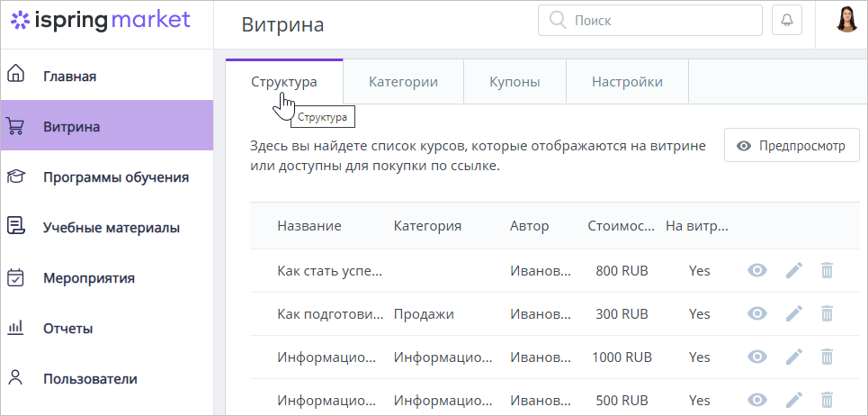This screenshot has width=868, height=416.
Task: Switch to the Настройки tab
Action: [627, 82]
